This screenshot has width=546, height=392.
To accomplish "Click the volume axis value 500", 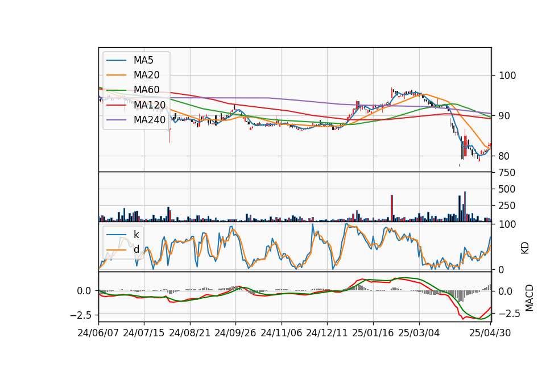I will [507, 189].
